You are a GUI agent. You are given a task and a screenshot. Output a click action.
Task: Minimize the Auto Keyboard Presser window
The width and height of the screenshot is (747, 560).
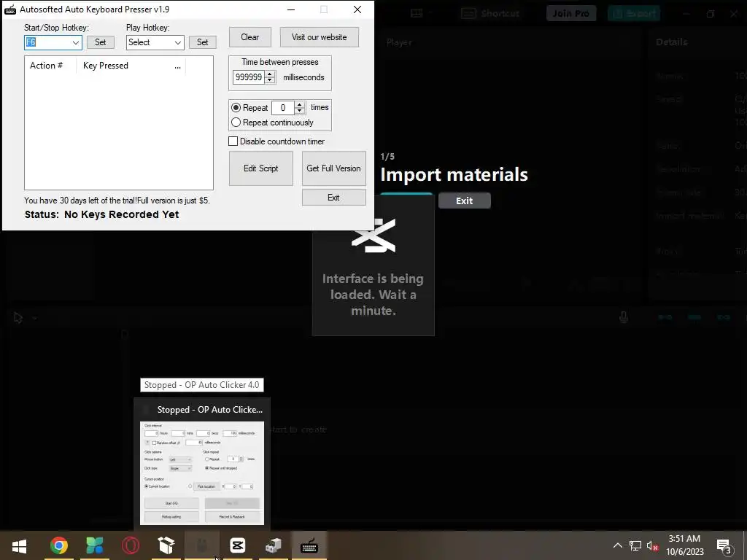291,9
